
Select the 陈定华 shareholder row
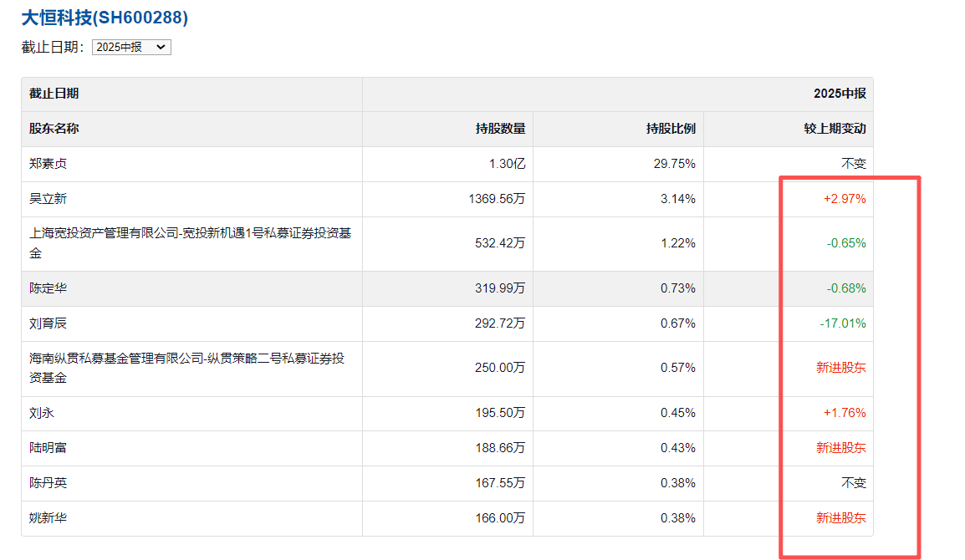click(x=49, y=288)
